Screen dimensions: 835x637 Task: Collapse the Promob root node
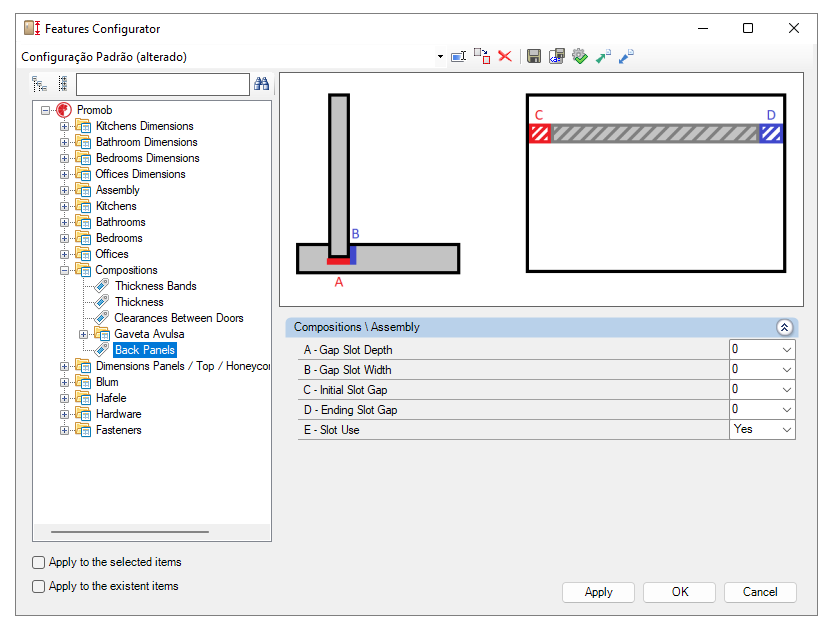pyautogui.click(x=46, y=110)
